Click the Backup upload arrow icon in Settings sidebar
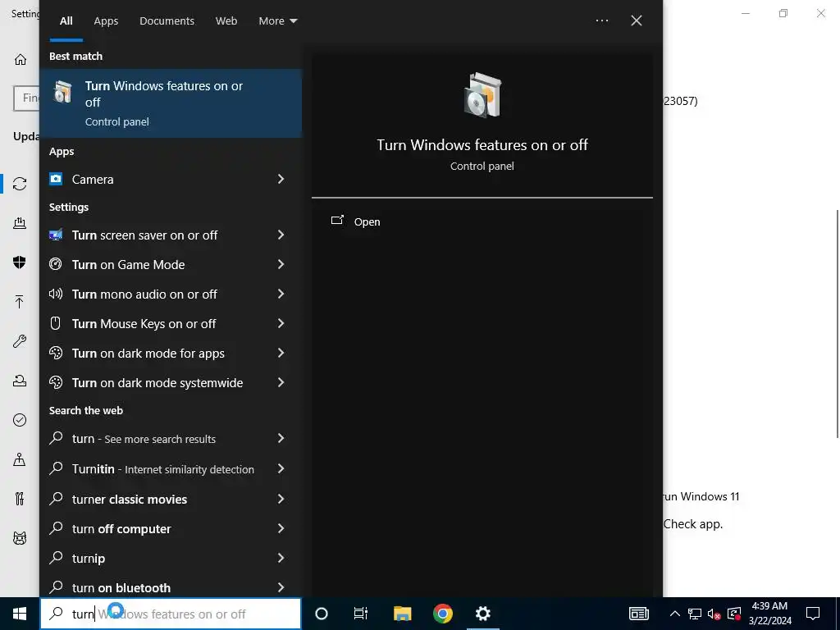This screenshot has height=630, width=840. [20, 302]
